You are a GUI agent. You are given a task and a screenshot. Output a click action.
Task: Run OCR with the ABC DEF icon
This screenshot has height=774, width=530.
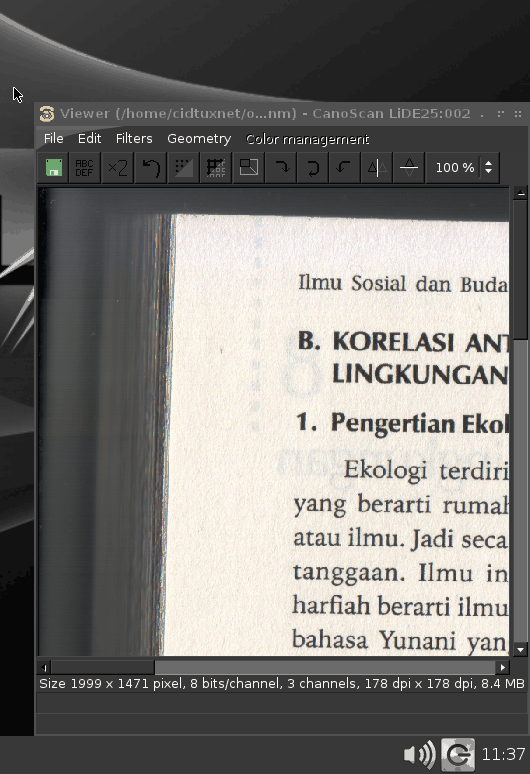(x=84, y=168)
